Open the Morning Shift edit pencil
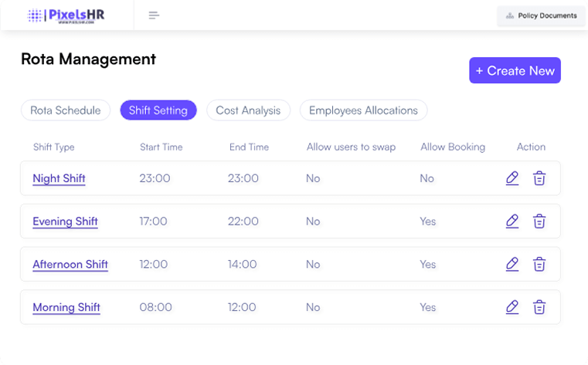588x365 pixels. (512, 307)
